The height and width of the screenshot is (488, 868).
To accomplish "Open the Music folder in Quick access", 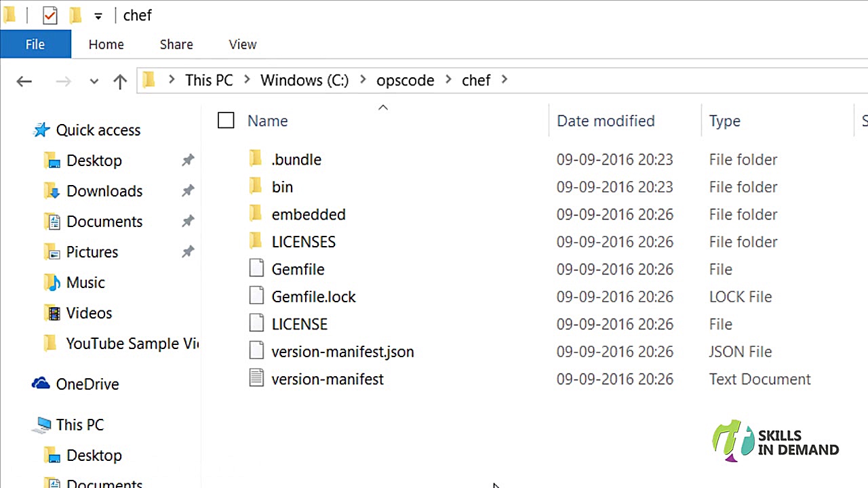I will pos(85,283).
